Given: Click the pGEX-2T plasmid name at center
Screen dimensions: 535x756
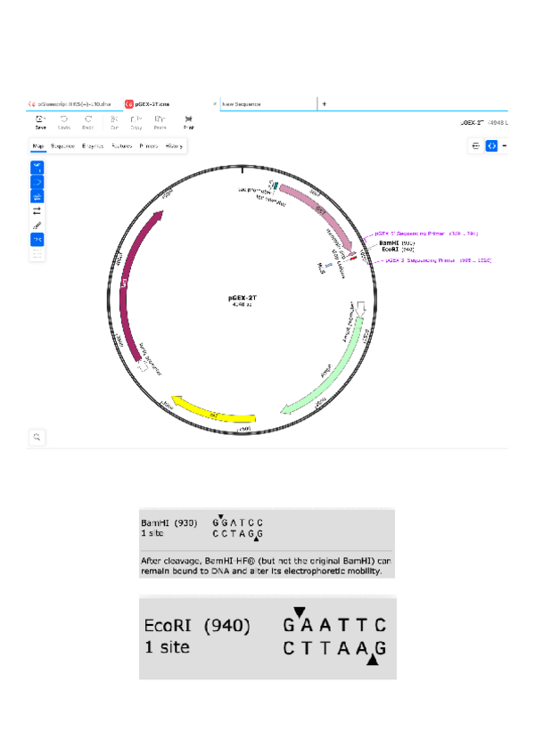Looking at the screenshot, I should (x=243, y=298).
